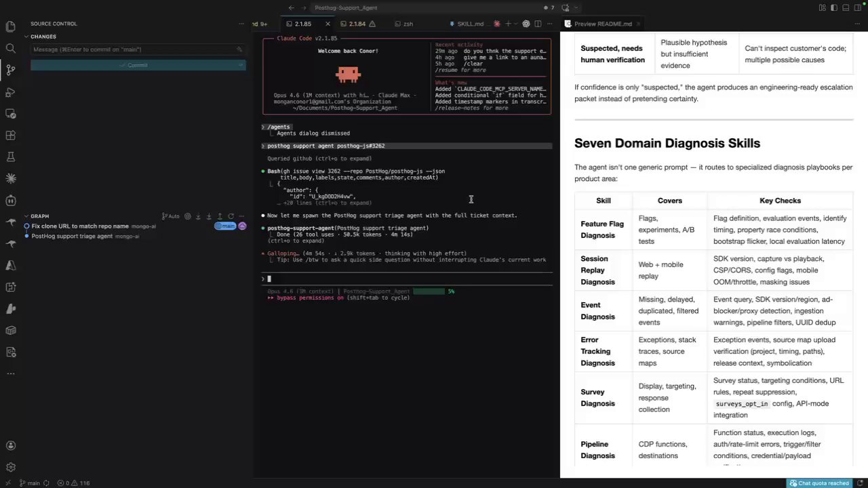This screenshot has width=868, height=488.
Task: Open Graph section more actions
Action: (241, 216)
